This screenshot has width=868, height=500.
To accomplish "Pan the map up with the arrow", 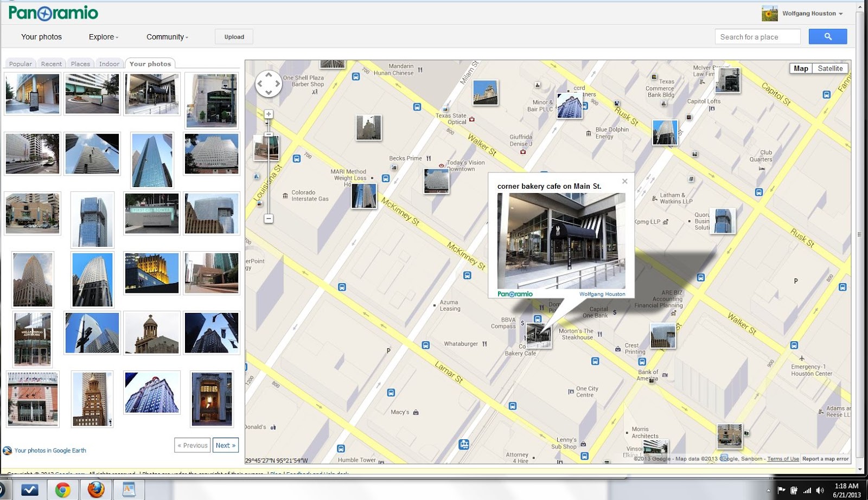I will [269, 75].
